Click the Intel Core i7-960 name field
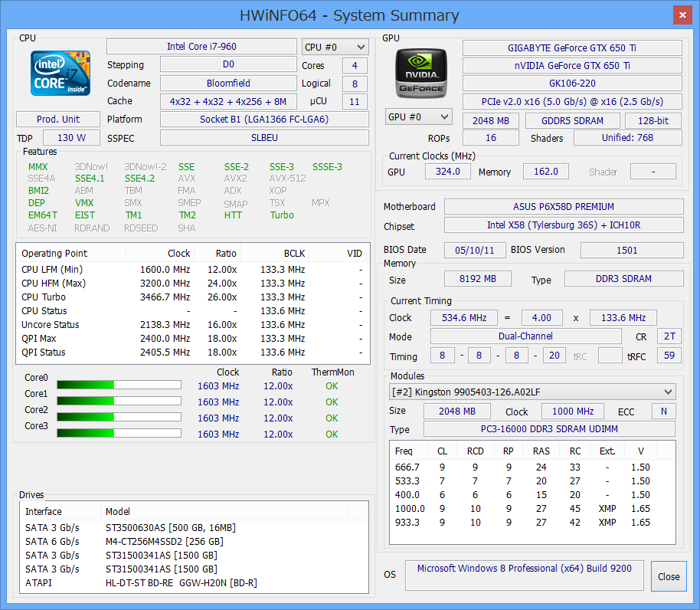The image size is (700, 610). tap(201, 47)
